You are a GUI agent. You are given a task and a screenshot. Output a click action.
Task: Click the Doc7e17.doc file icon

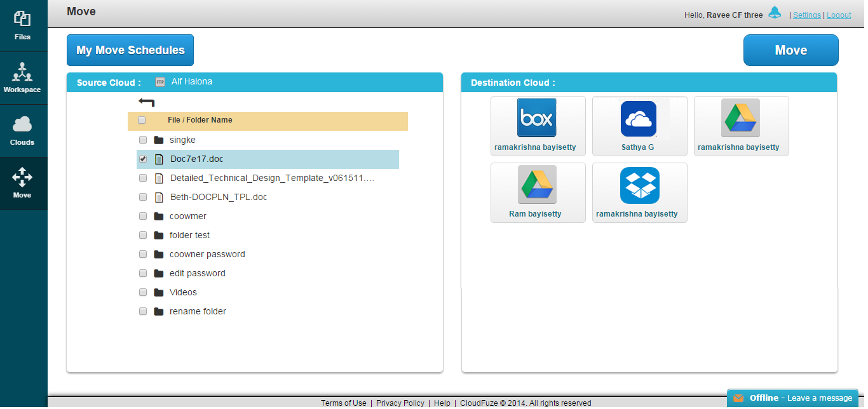(159, 159)
